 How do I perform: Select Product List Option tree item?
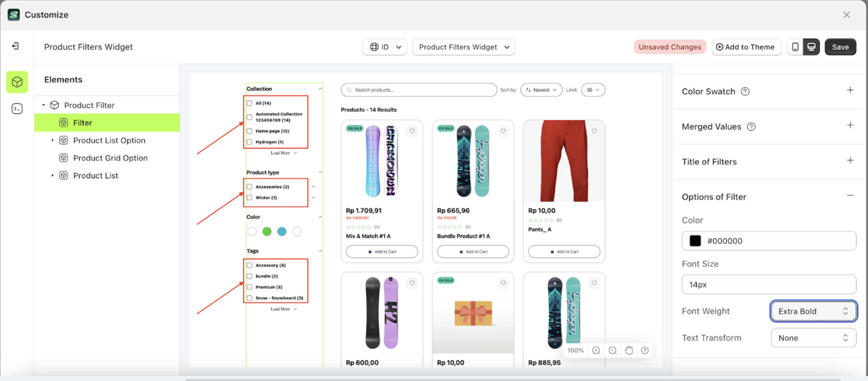[x=109, y=140]
